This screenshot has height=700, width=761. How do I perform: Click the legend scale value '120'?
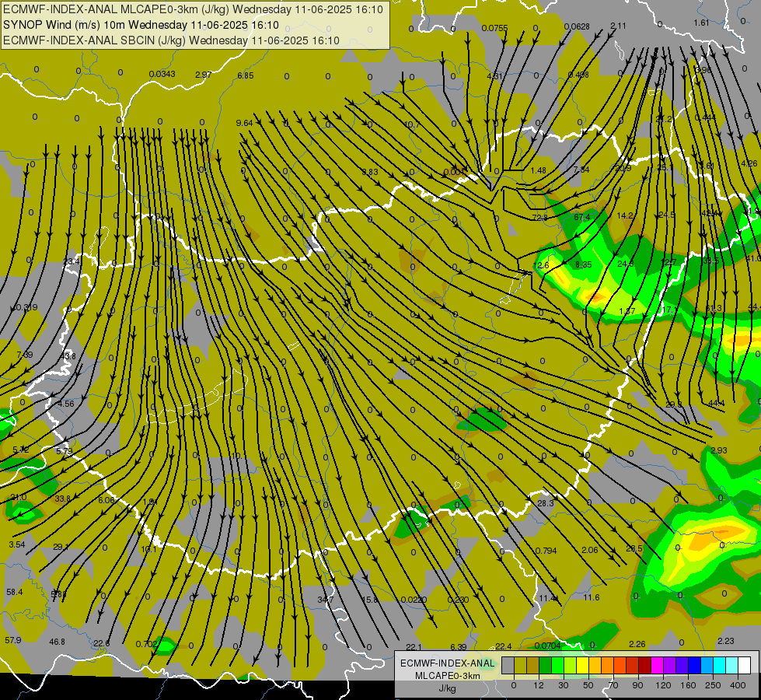pos(663,685)
